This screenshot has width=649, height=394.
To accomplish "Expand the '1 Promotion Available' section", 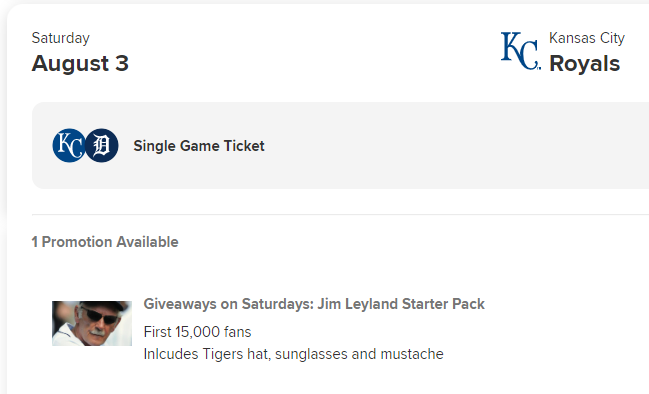I will pyautogui.click(x=105, y=242).
